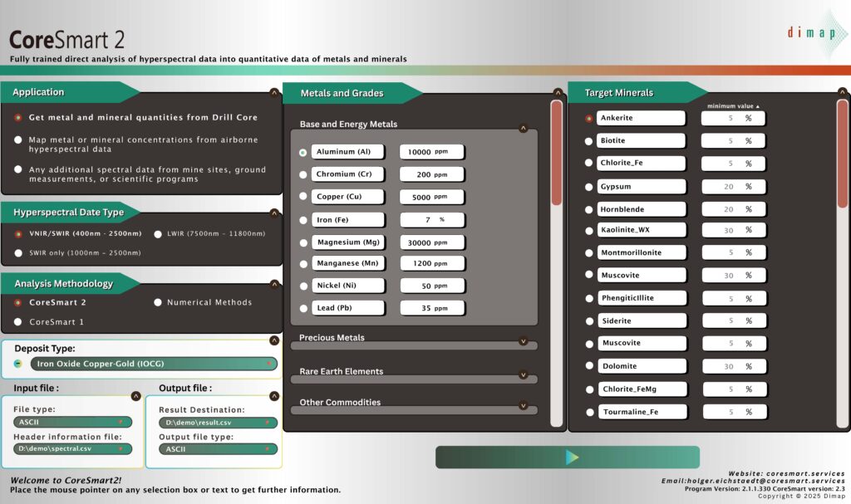Click the Deposit Type panel chevron icon
851x504 pixels.
274,340
